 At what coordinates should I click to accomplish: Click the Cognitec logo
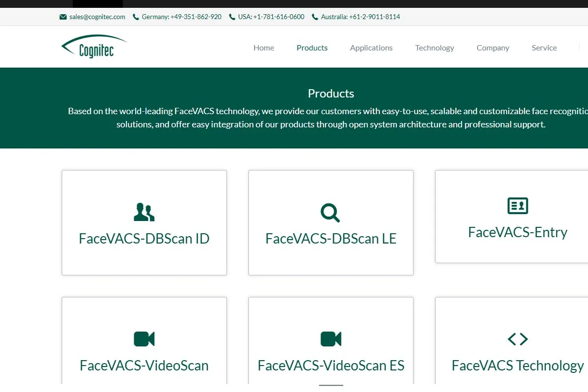[94, 47]
